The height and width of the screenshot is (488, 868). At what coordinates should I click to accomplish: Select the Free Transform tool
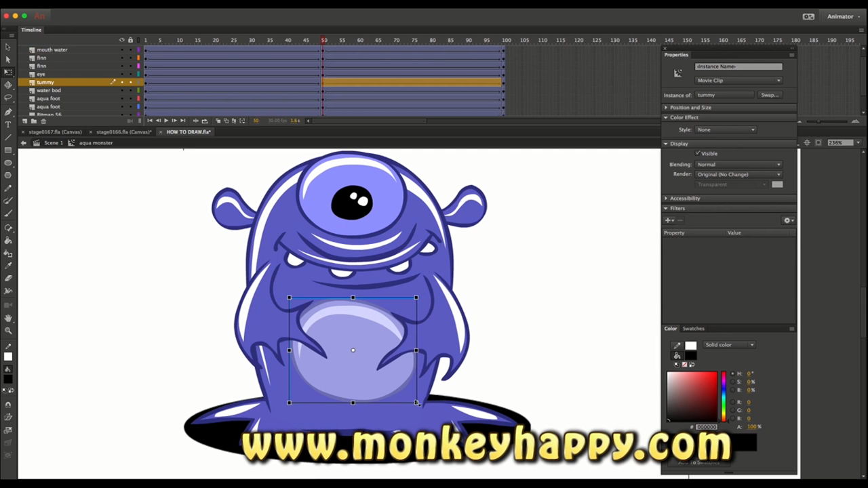[8, 72]
